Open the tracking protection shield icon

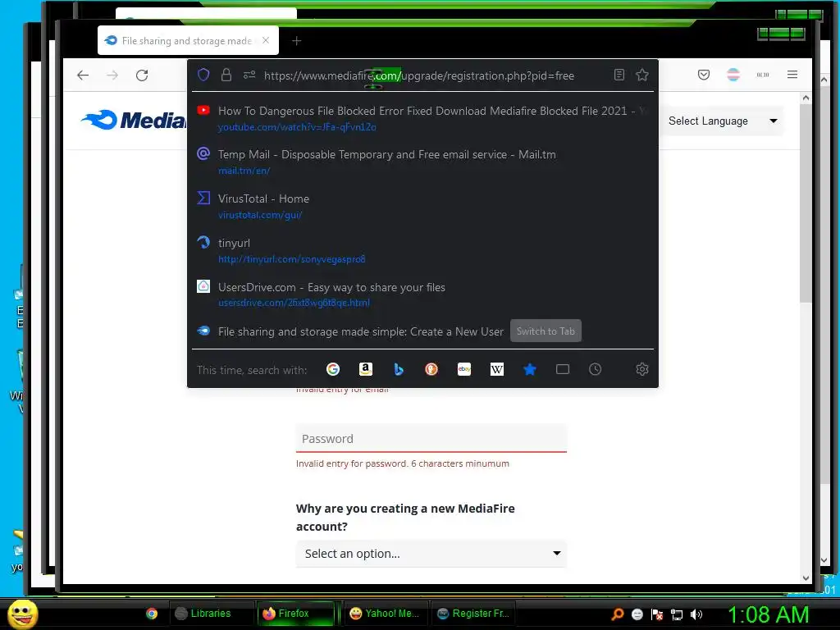[x=203, y=75]
